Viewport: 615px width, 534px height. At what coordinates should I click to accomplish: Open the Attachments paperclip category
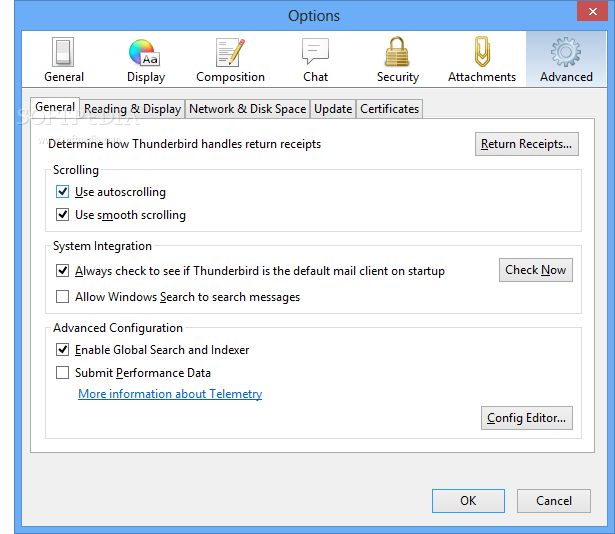pos(482,60)
